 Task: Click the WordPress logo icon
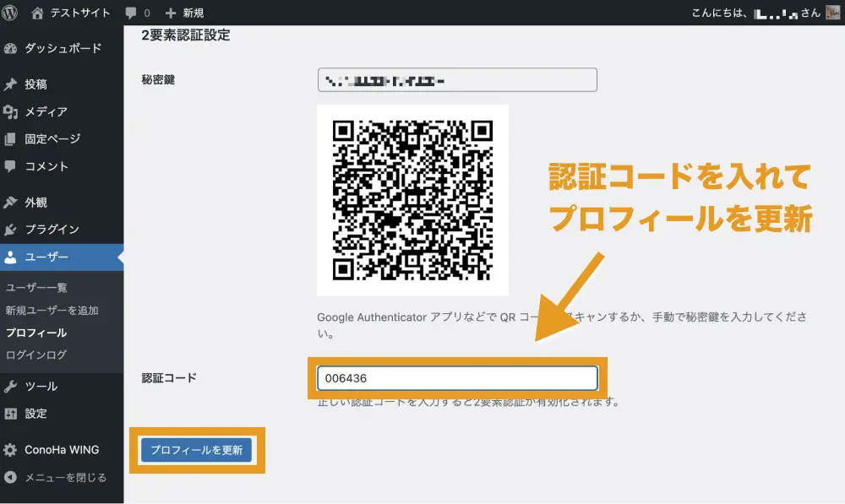coord(11,13)
